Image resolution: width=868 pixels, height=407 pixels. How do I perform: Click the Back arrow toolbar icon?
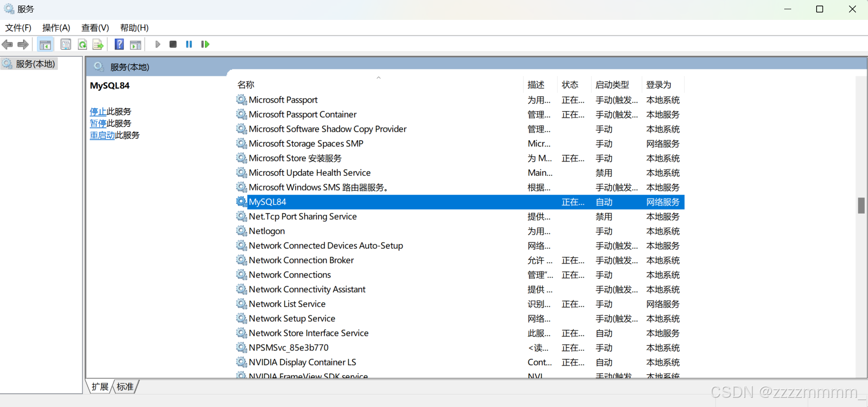[x=7, y=44]
